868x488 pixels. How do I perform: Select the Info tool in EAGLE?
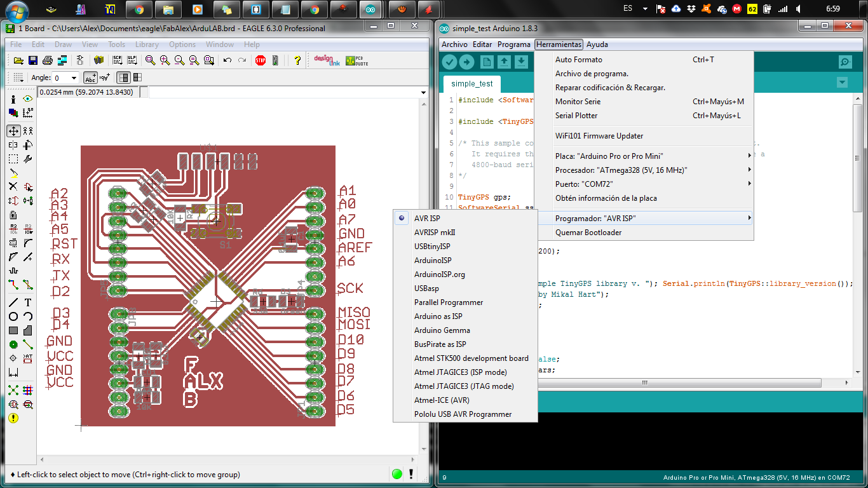pos(13,99)
